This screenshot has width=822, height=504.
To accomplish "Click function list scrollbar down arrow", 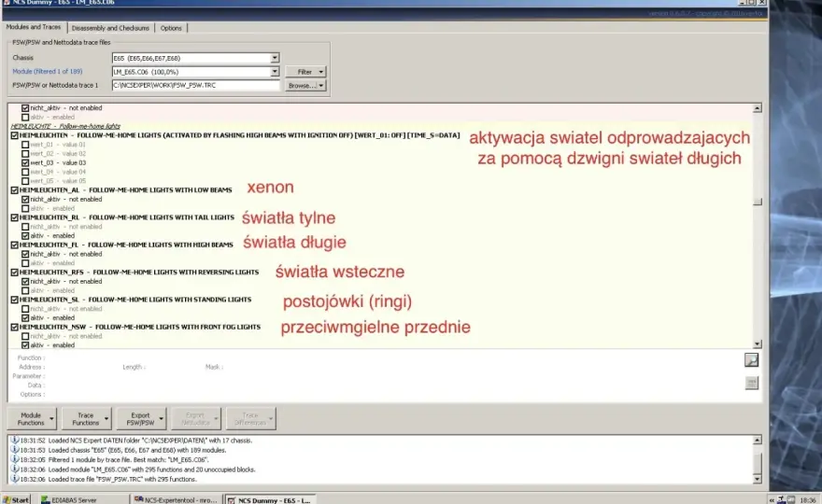I will point(757,344).
